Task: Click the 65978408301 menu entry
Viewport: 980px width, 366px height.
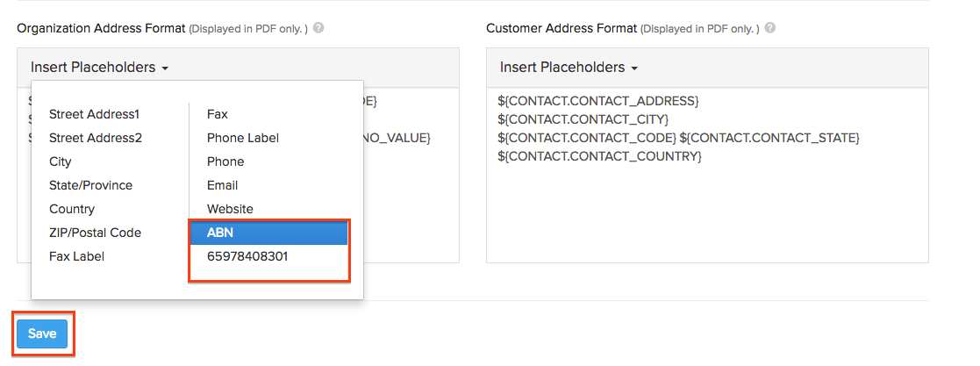Action: (247, 256)
